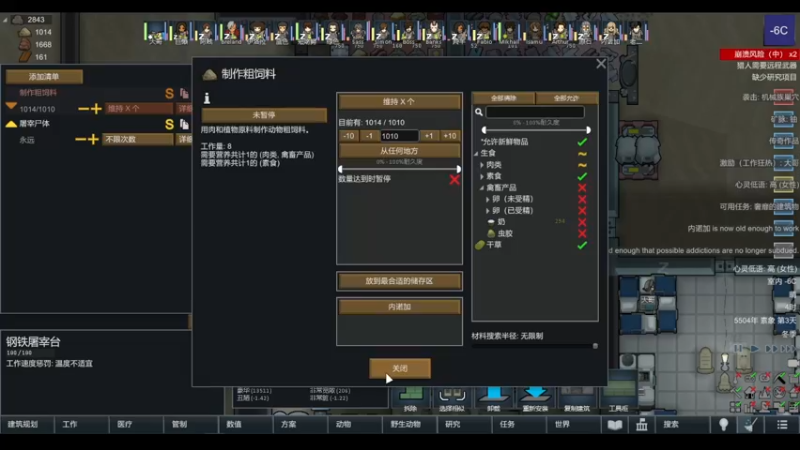Screen dimensions: 800x450
Task: Toggle 允许新鲜物品 green checkmark
Action: 582,142
